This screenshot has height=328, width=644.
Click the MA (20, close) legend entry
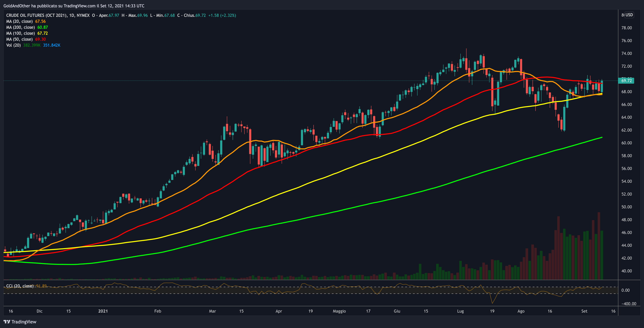(19, 21)
